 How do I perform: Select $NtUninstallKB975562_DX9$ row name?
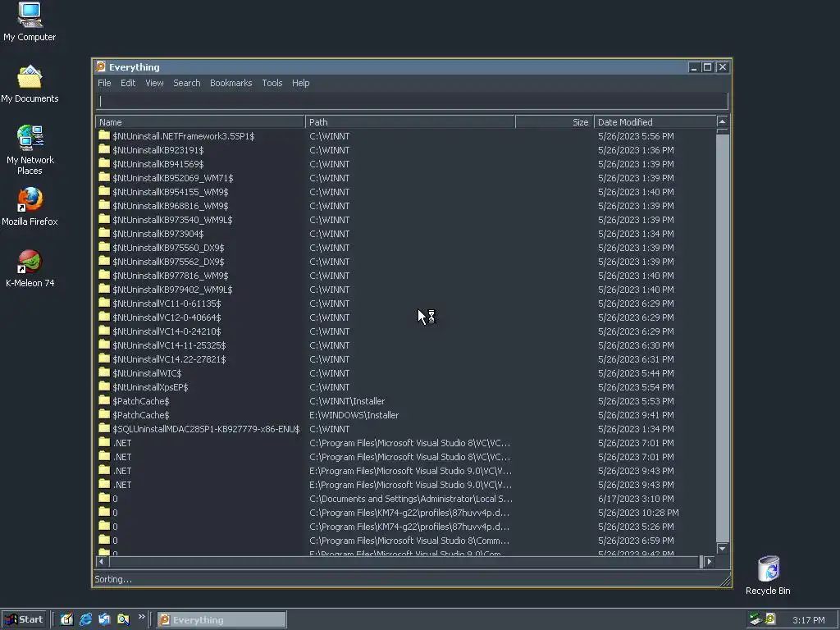point(168,262)
